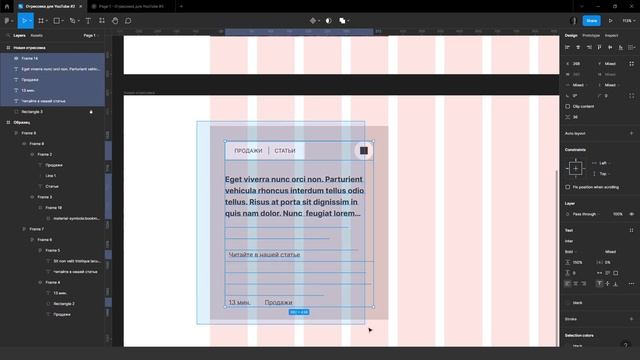Click the black fill color swatch

click(x=567, y=303)
